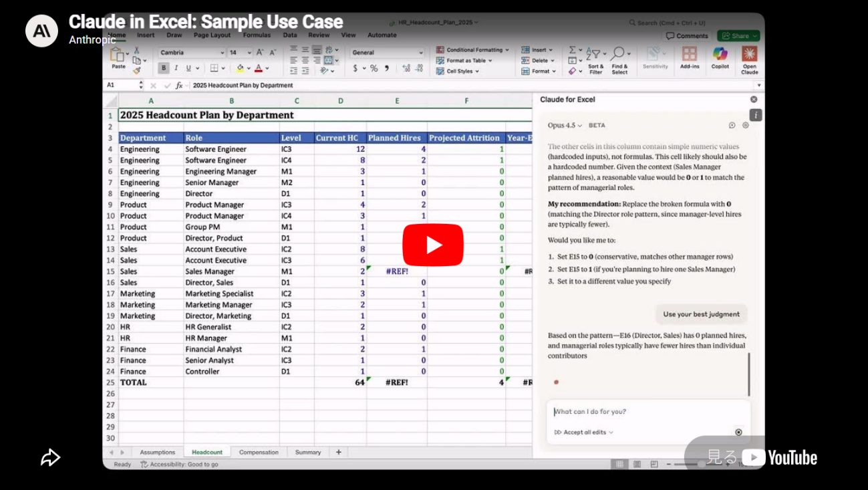Open the video title link

206,21
